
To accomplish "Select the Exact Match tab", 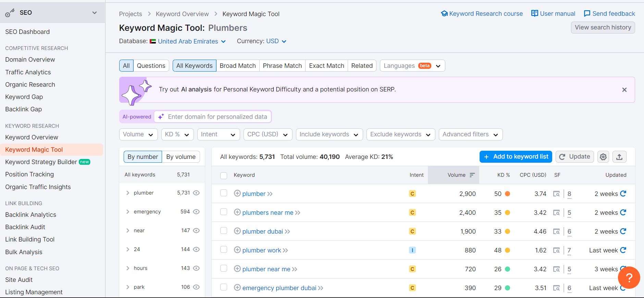I will pyautogui.click(x=326, y=66).
